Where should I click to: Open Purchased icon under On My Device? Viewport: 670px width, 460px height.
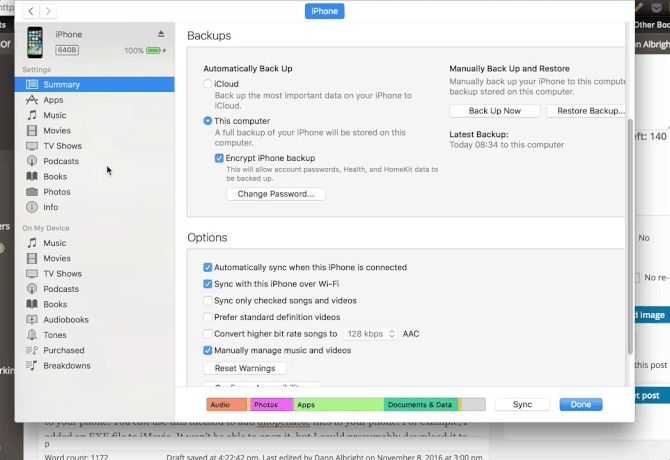pyautogui.click(x=33, y=350)
